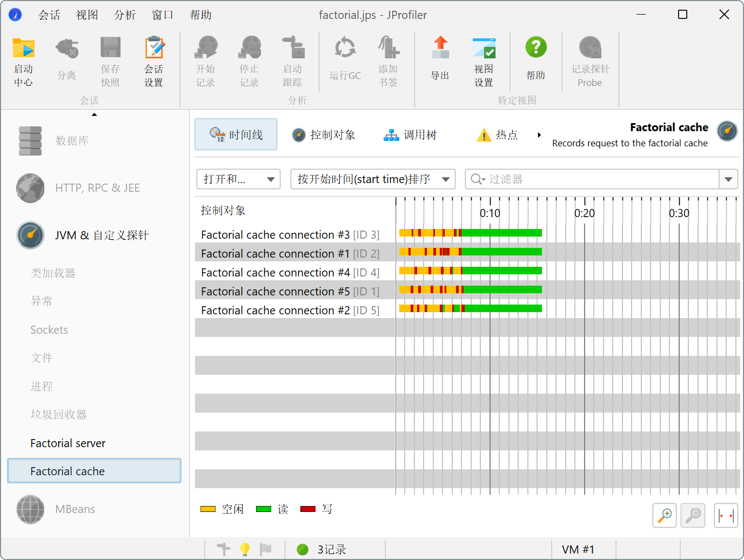Select JVM & 自定义探针 sidebar section
744x560 pixels.
95,235
